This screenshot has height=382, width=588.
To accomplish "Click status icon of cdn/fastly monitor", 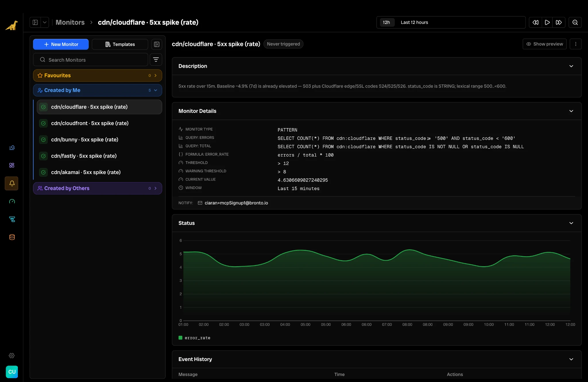I will pyautogui.click(x=43, y=156).
